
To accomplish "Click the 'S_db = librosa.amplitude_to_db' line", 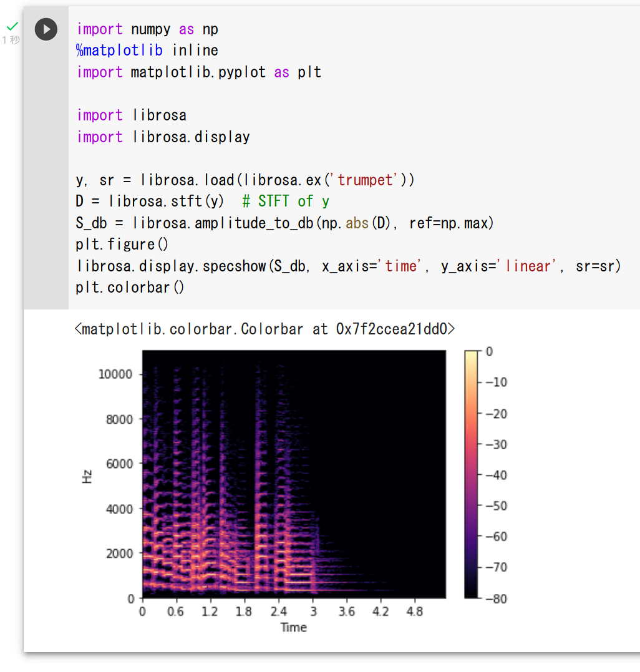I will 284,223.
